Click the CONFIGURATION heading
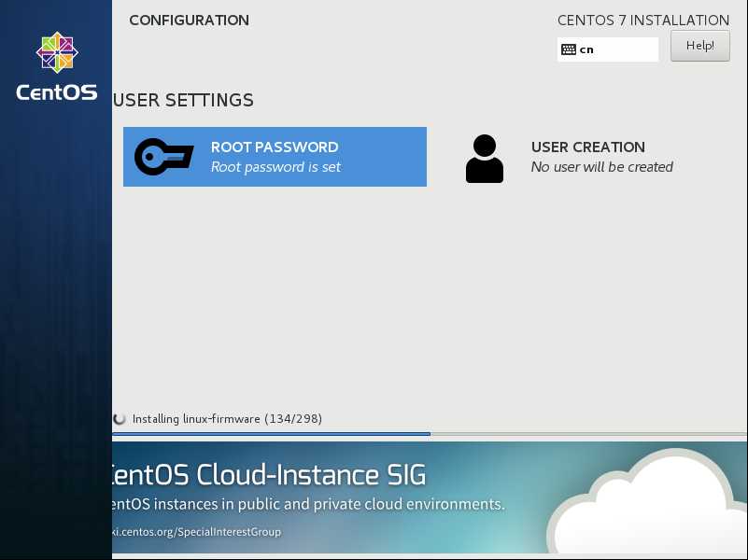 [x=189, y=20]
